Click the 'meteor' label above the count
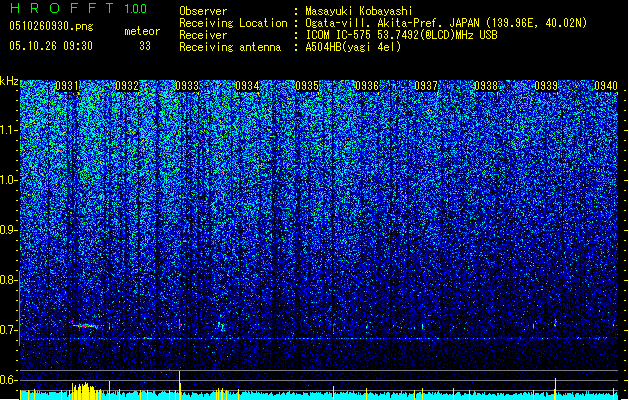Screen dimensions: 629x400 click(142, 31)
